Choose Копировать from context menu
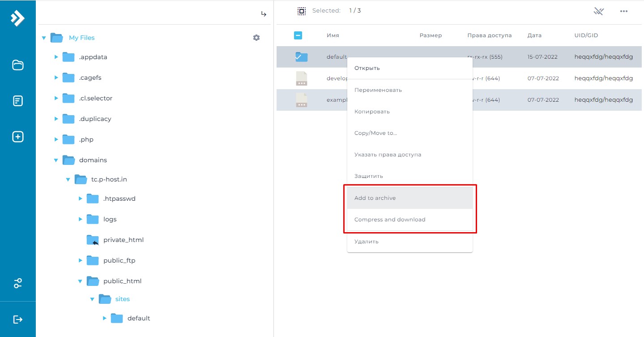Viewport: 644px width, 337px height. (x=410, y=112)
